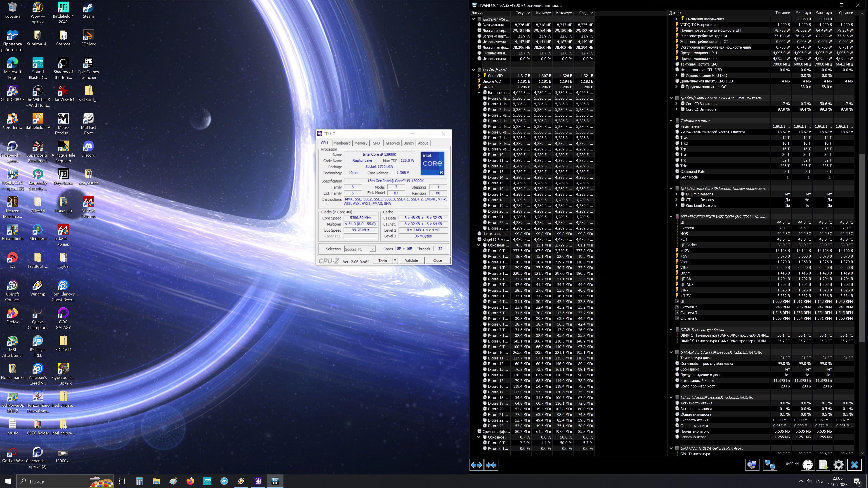
Task: Click the expand columns arrows button in HWiNFO
Action: point(476,465)
